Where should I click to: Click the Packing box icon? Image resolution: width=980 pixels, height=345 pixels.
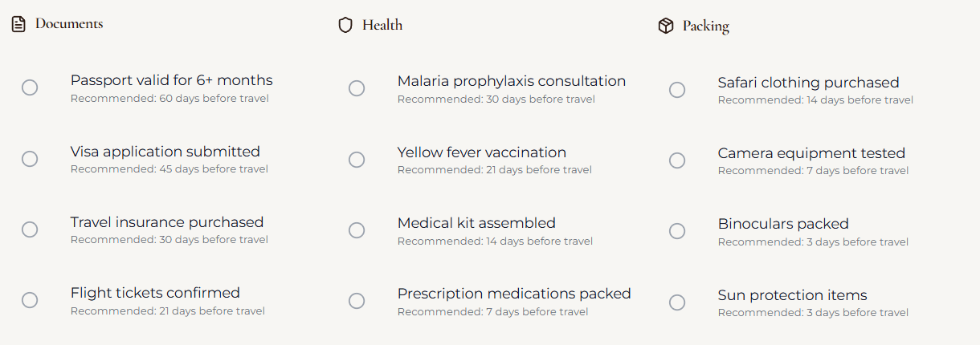[x=665, y=26]
